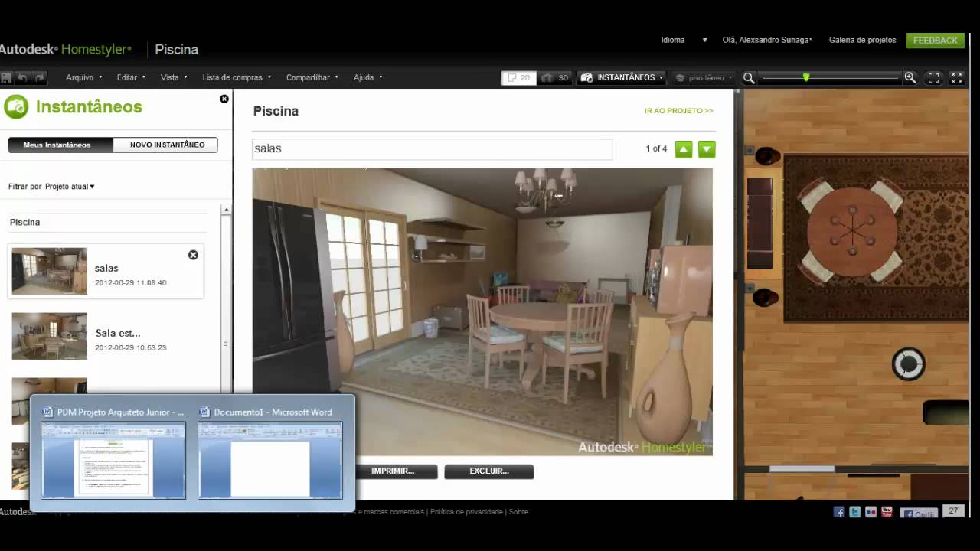Screen dimensions: 980x551
Task: Click the undo arrow icon
Action: pos(23,77)
